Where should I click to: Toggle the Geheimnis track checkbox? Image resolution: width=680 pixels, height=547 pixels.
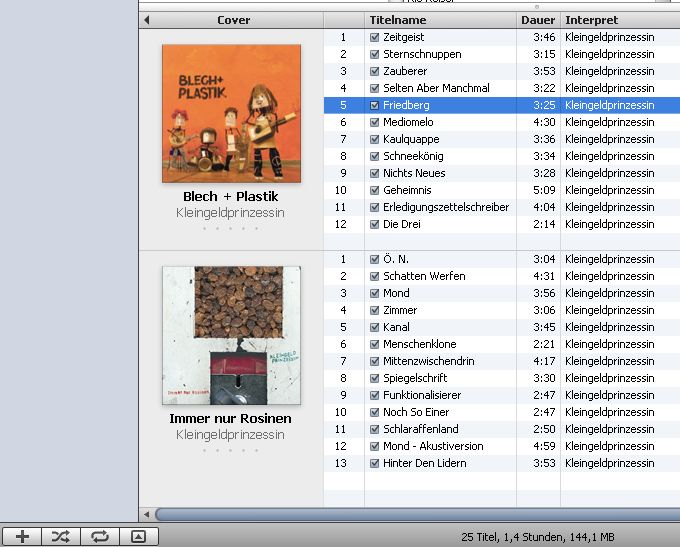375,190
